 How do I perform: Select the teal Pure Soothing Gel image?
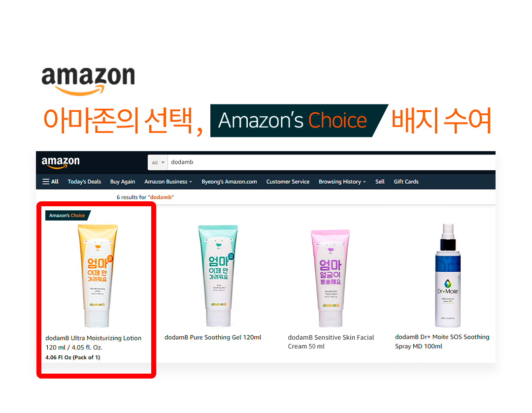[x=219, y=276]
